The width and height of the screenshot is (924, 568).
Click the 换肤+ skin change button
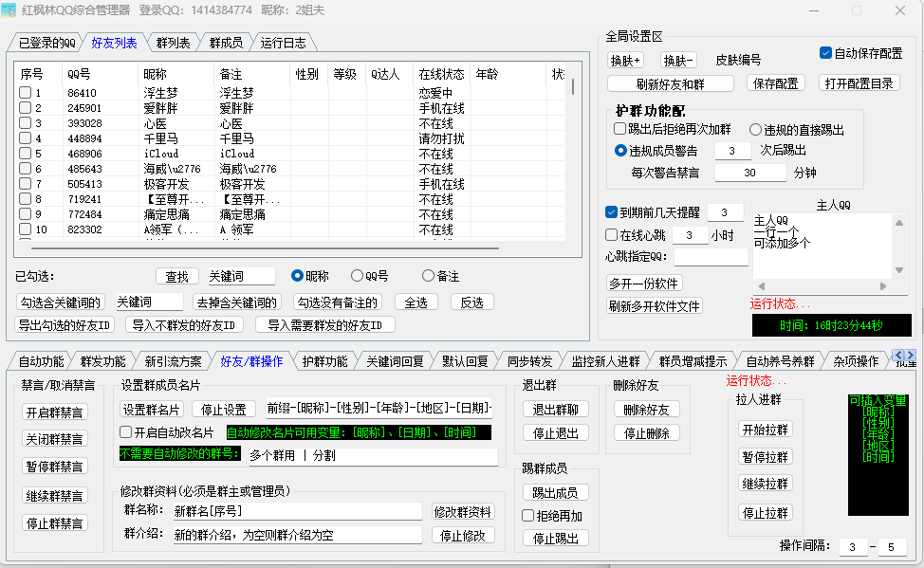click(x=625, y=60)
